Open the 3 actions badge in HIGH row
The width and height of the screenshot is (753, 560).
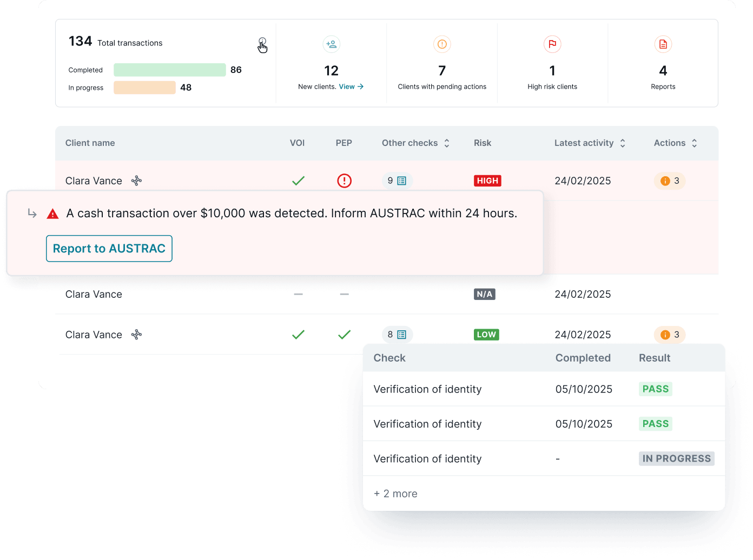click(x=670, y=181)
